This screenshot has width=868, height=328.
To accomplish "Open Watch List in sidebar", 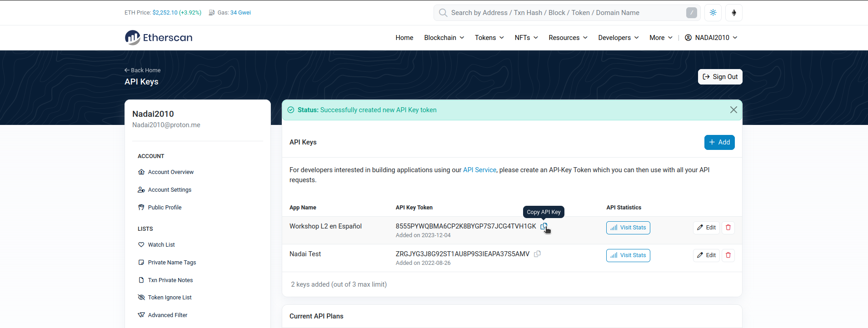I will [x=156, y=245].
